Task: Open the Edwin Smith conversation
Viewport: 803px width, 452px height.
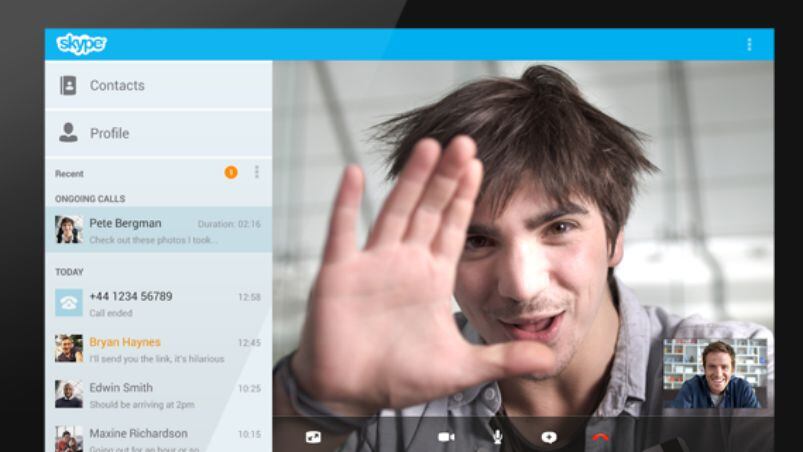Action: 158,395
